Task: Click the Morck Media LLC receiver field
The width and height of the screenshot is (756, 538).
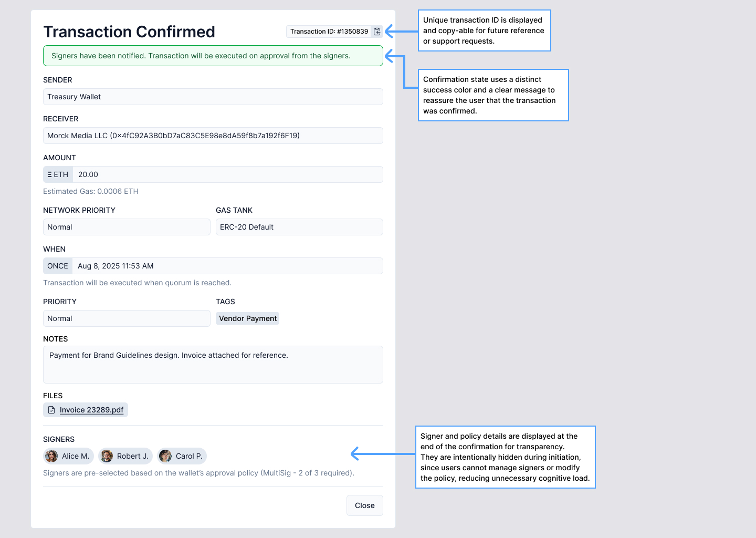Action: pyautogui.click(x=213, y=136)
